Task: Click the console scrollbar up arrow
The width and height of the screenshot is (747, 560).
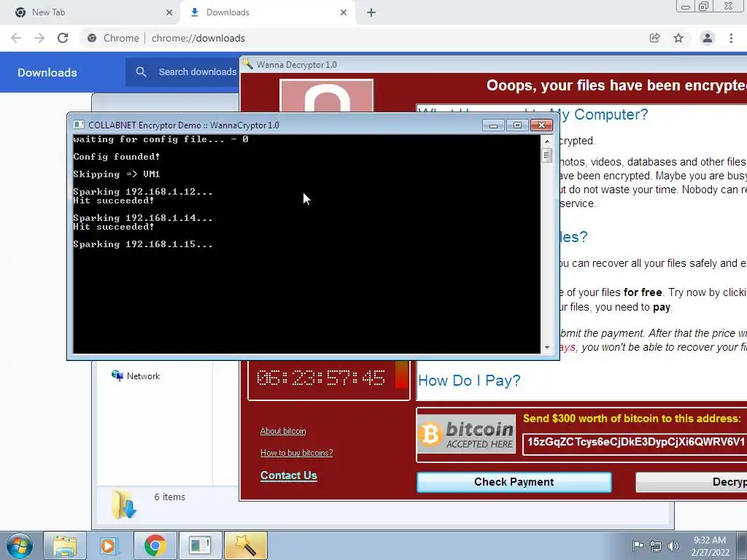Action: pyautogui.click(x=547, y=141)
